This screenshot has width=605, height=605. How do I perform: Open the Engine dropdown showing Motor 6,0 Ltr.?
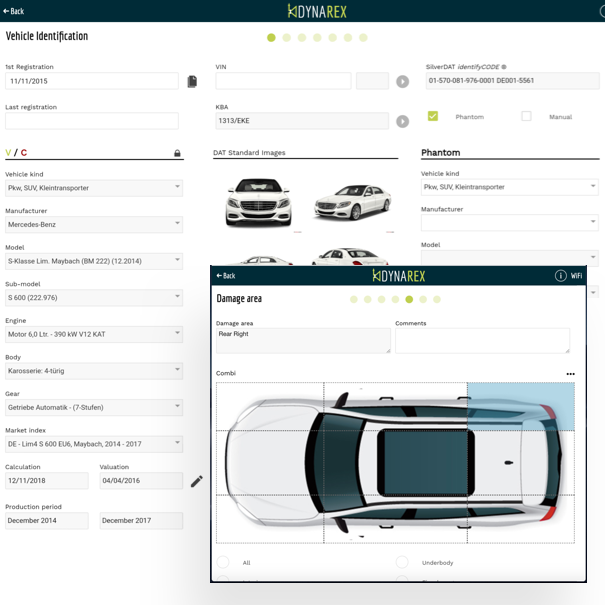pyautogui.click(x=94, y=334)
